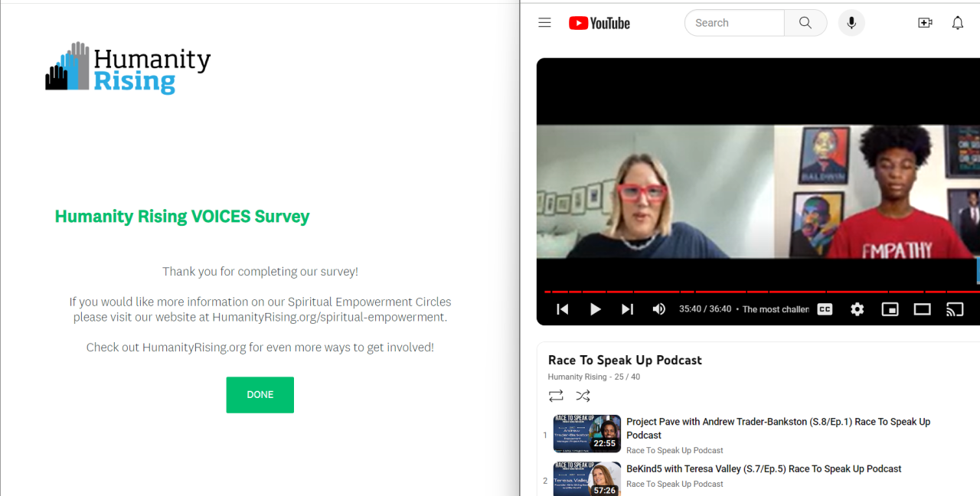Skip to previous video in player
The width and height of the screenshot is (980, 496).
click(x=563, y=309)
